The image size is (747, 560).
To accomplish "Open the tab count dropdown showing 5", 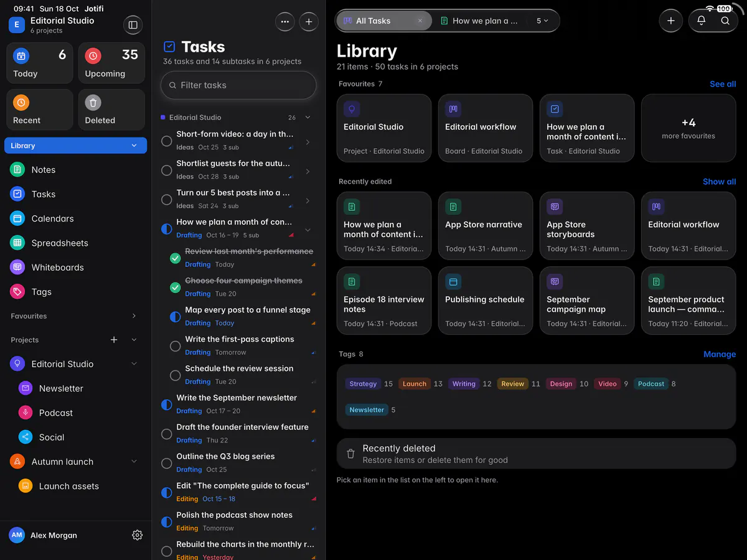I will pyautogui.click(x=543, y=21).
